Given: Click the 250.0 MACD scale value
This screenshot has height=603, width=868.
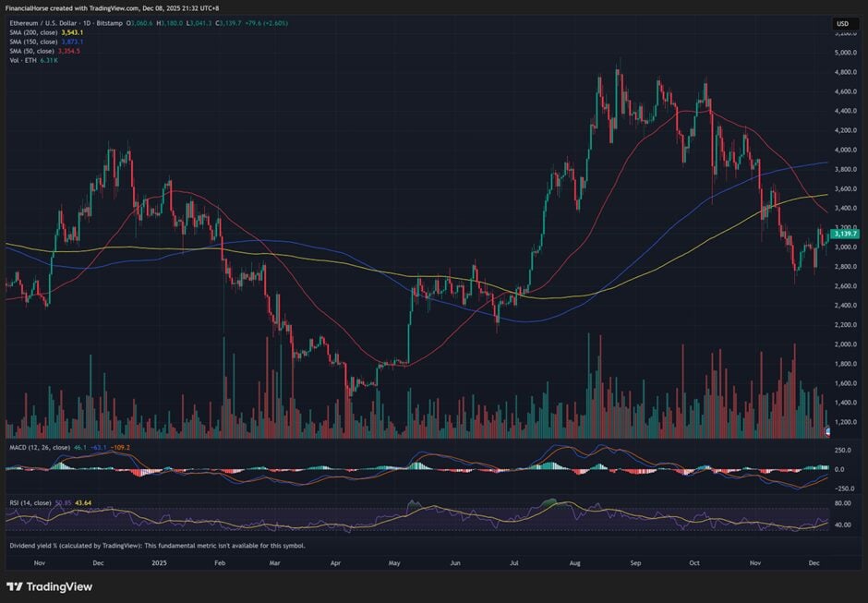Looking at the screenshot, I should pyautogui.click(x=842, y=450).
